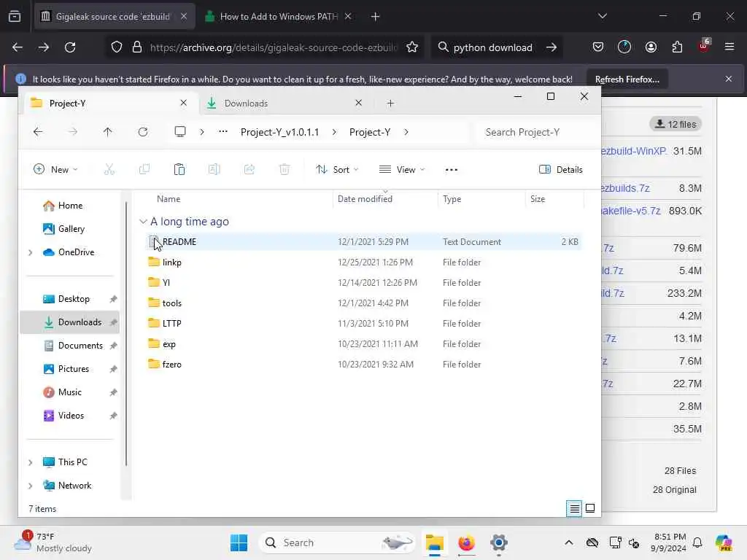This screenshot has height=560, width=747.
Task: Click the 12 files download button
Action: (676, 124)
